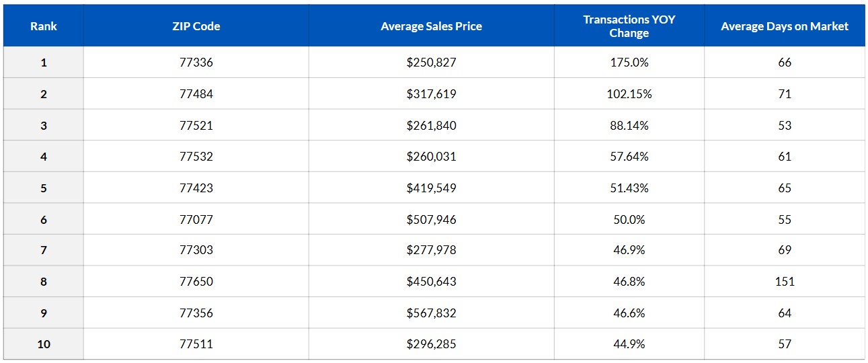Screen dimensions: 868x363
Task: Click the Average Sales Price header
Action: pyautogui.click(x=431, y=27)
